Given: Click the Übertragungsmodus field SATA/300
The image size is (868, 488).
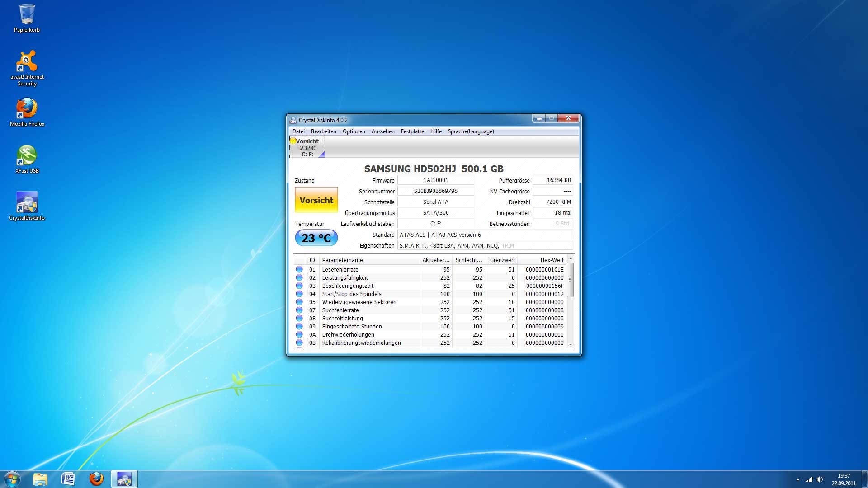Looking at the screenshot, I should 436,213.
